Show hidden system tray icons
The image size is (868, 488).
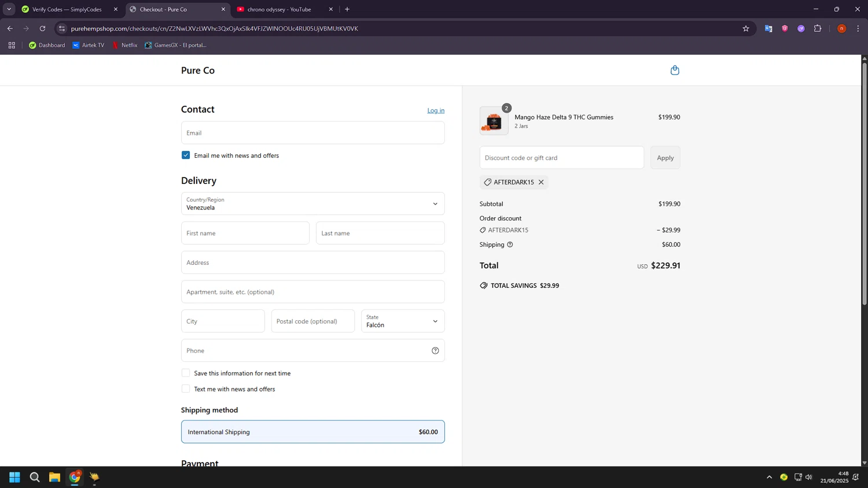pos(769,477)
